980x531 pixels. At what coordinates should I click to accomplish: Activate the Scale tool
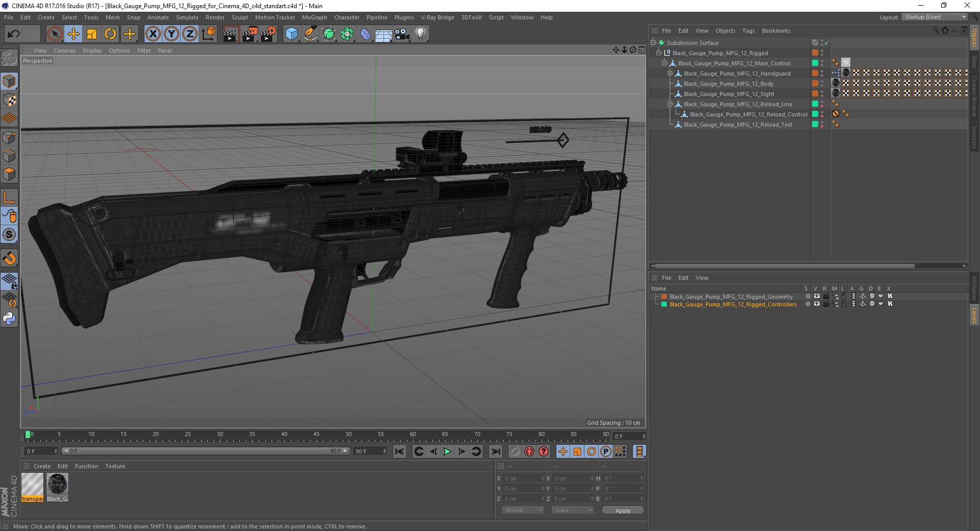tap(92, 34)
